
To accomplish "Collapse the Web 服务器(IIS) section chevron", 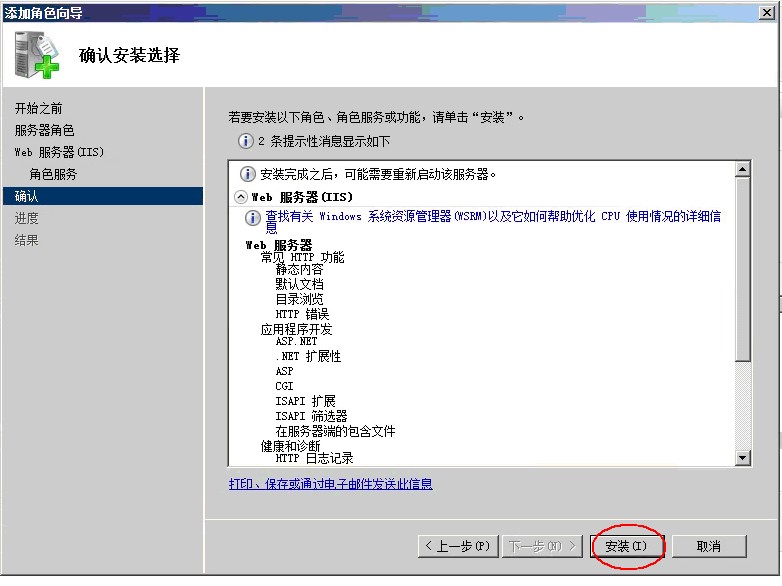I will tap(240, 197).
